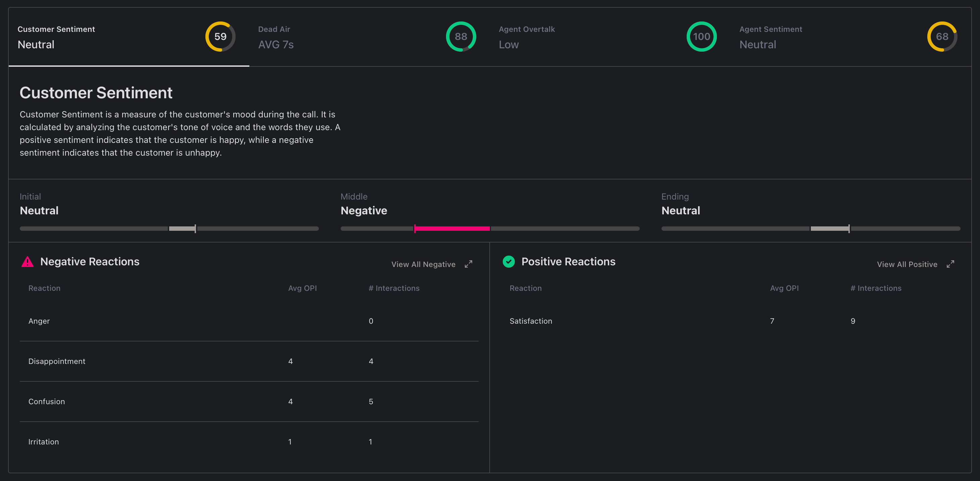Click the Agent Overtalk 100 score gauge
Viewport: 980px width, 481px height.
tap(701, 37)
